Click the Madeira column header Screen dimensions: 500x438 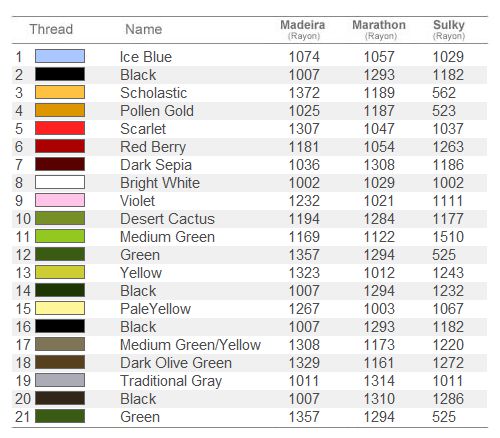(x=303, y=29)
